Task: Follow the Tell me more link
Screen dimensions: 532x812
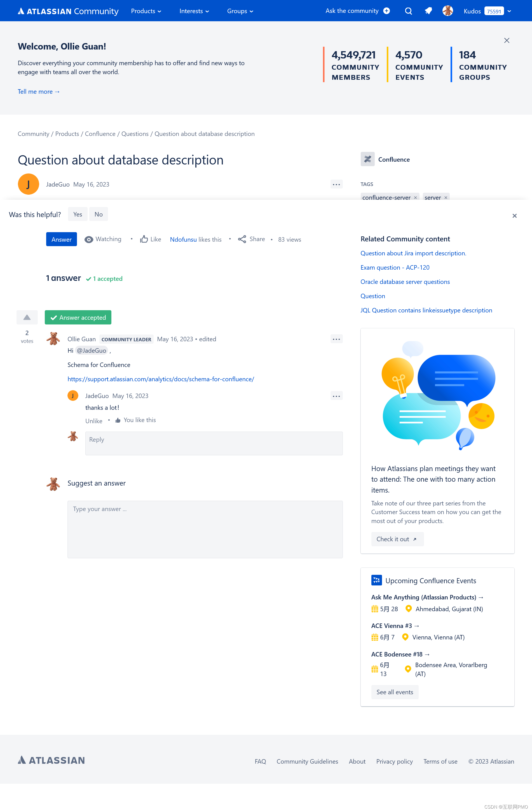Action: (39, 91)
